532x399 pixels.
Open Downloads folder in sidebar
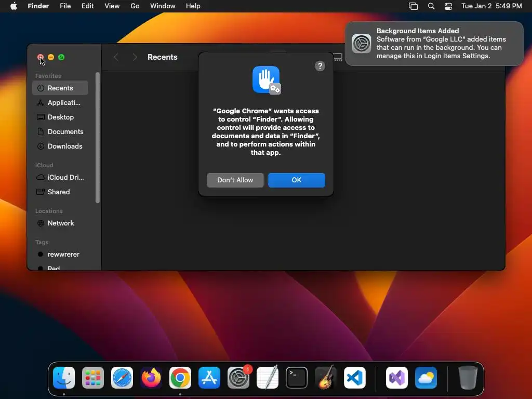click(60, 146)
